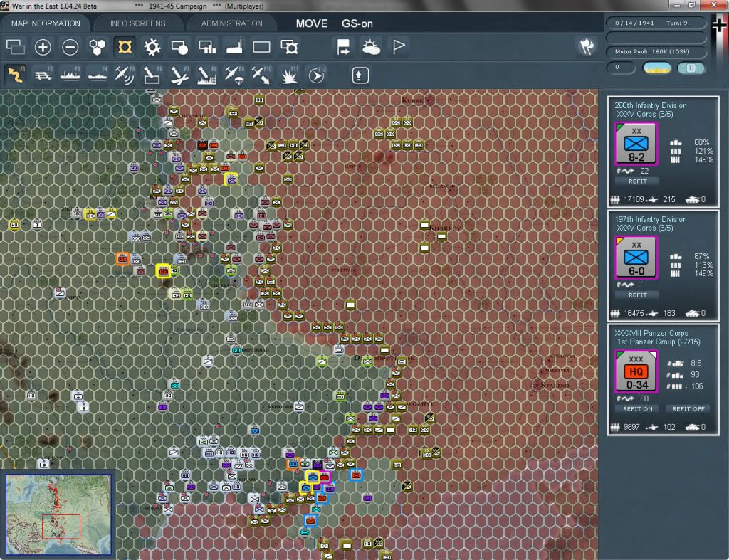Screen dimensions: 729x560
Task: Select the F6 bomb unit mode
Action: (152, 75)
